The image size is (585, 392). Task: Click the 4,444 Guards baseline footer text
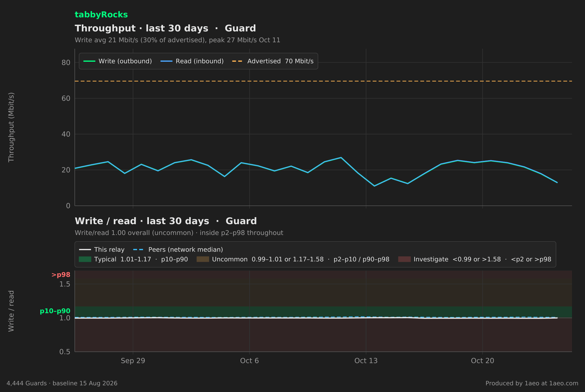pos(62,383)
